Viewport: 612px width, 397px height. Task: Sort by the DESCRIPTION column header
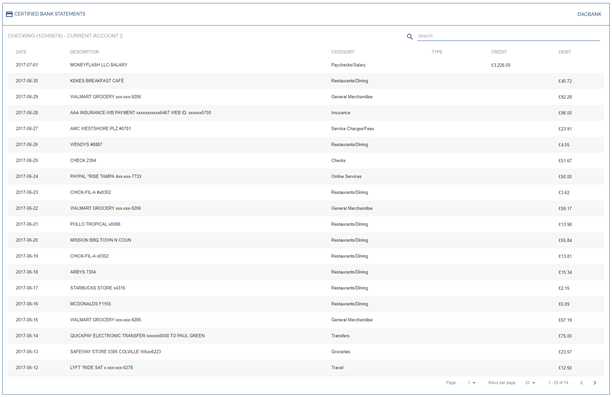[84, 52]
